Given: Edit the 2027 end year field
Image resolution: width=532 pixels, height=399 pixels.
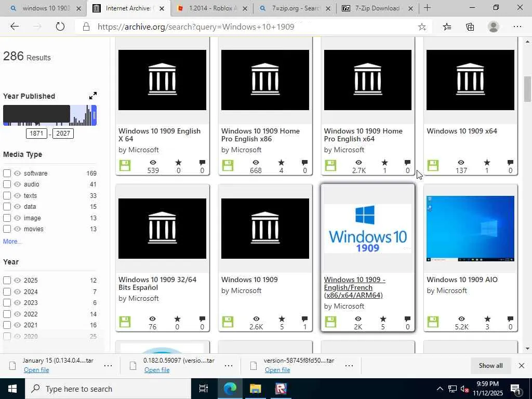Looking at the screenshot, I should [x=63, y=134].
